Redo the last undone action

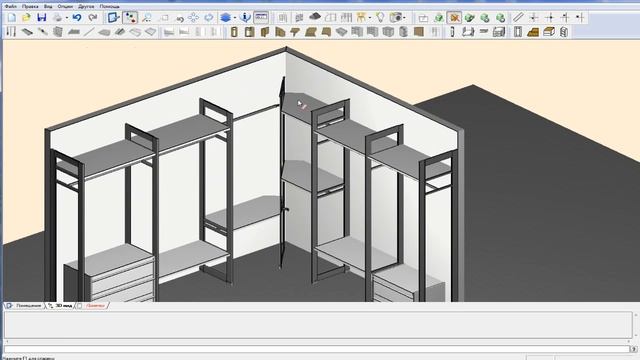coord(93,18)
